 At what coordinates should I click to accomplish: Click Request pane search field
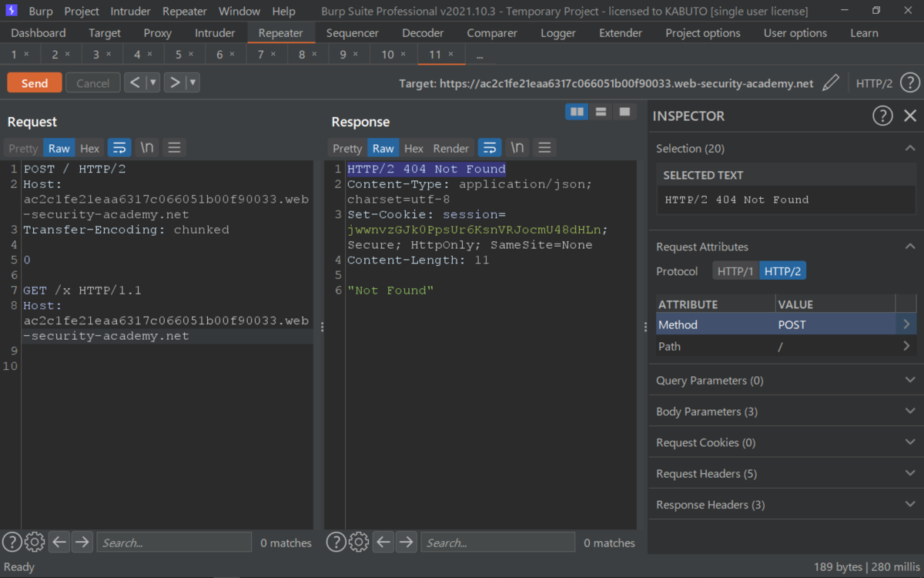(x=174, y=543)
